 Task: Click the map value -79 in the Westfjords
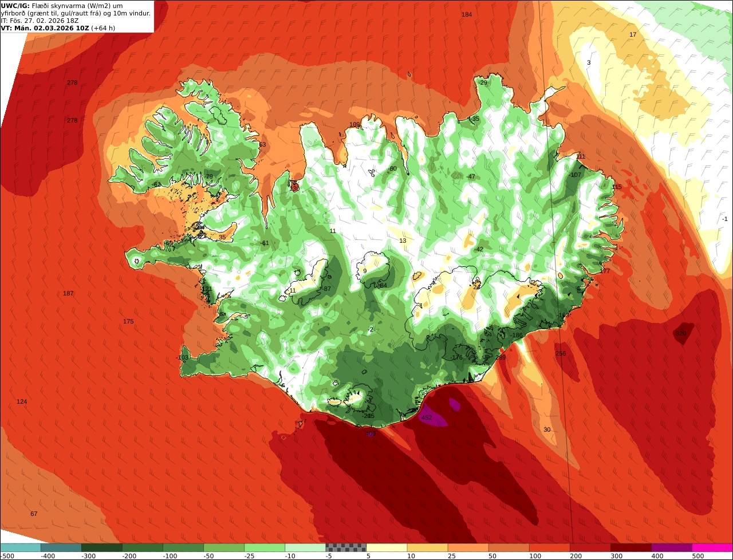208,177
